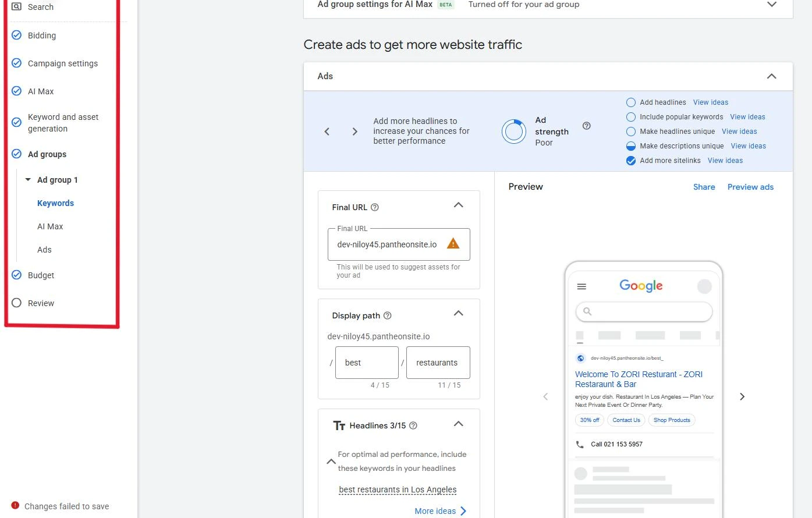Click the hamburger menu in phone preview

581,286
